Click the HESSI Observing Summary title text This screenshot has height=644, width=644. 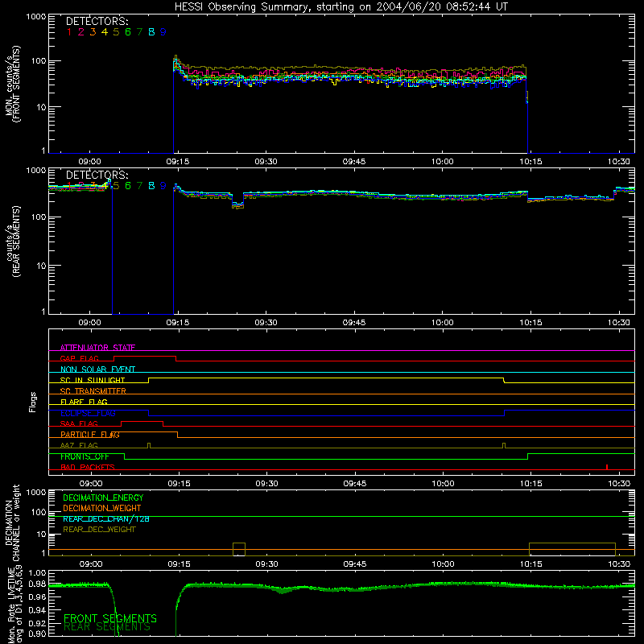(341, 7)
